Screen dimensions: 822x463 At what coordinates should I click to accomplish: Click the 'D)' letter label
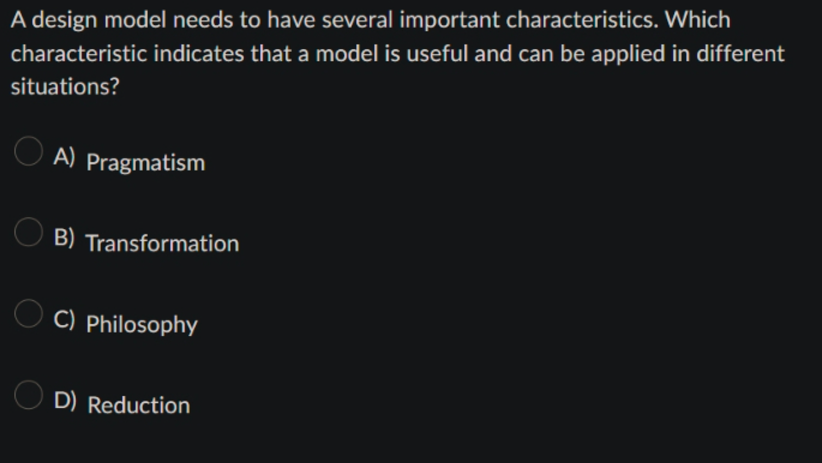[x=65, y=400]
